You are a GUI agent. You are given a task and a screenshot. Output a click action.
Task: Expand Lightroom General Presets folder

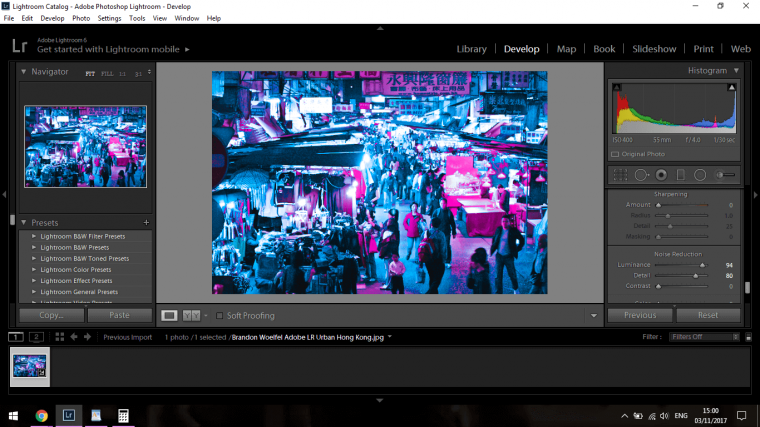point(34,292)
